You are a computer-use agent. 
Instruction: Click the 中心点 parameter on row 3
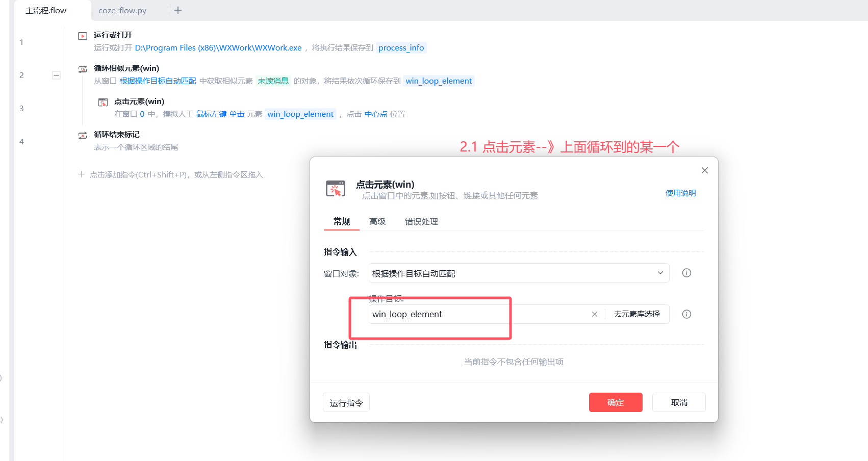coord(376,114)
